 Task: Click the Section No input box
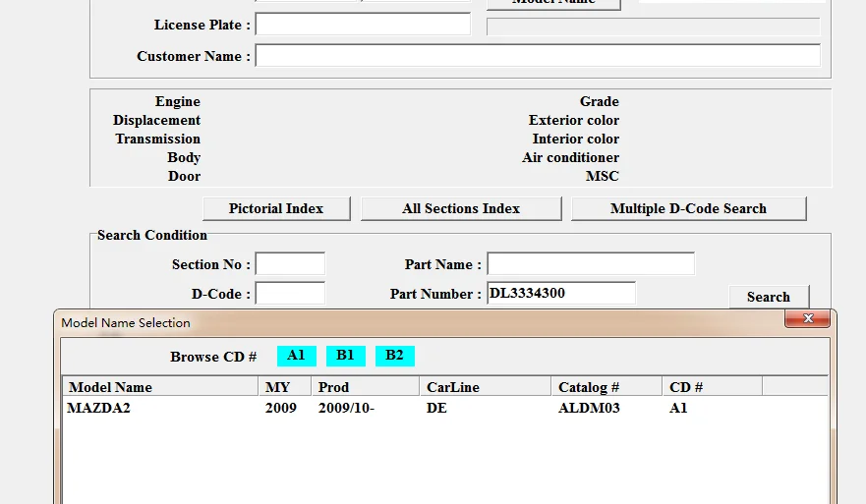click(x=290, y=264)
